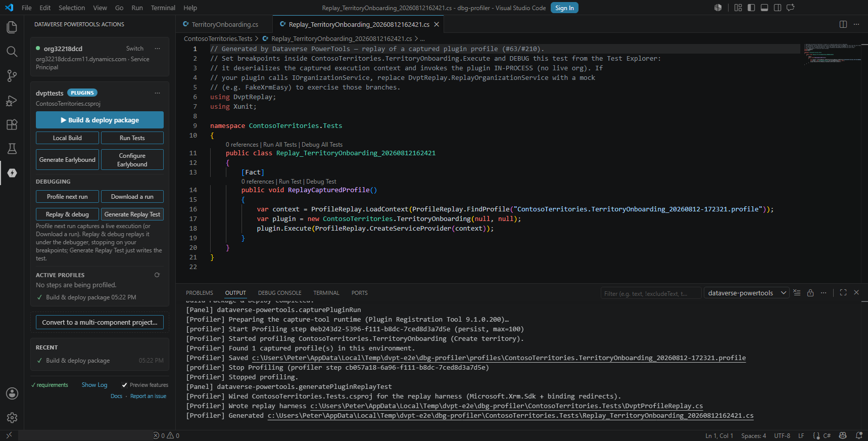The height and width of the screenshot is (441, 868).
Task: Switch to Terminal panel tab
Action: click(326, 293)
